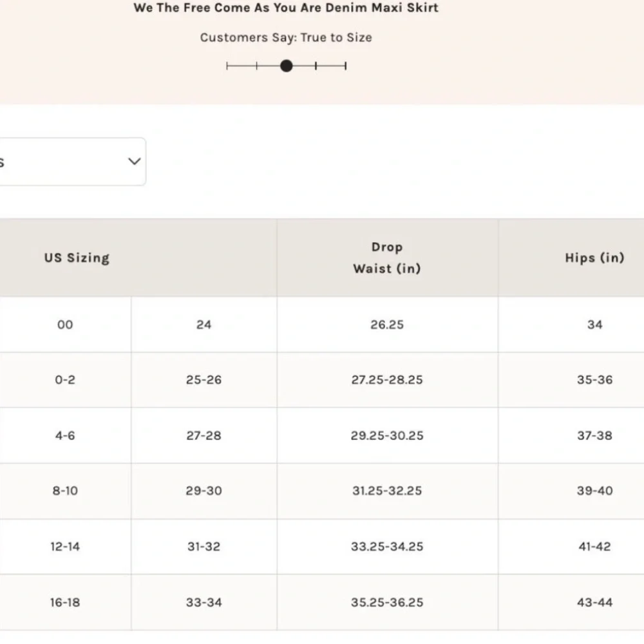This screenshot has width=644, height=644.
Task: Click the rightmost tick of fit slider
Action: point(345,66)
